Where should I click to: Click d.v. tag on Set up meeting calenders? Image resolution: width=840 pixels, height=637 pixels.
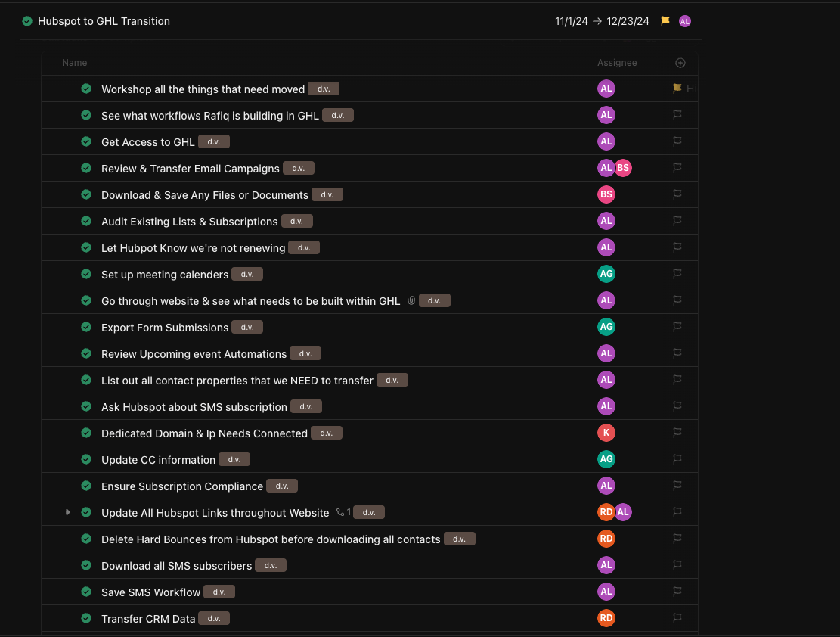[247, 274]
